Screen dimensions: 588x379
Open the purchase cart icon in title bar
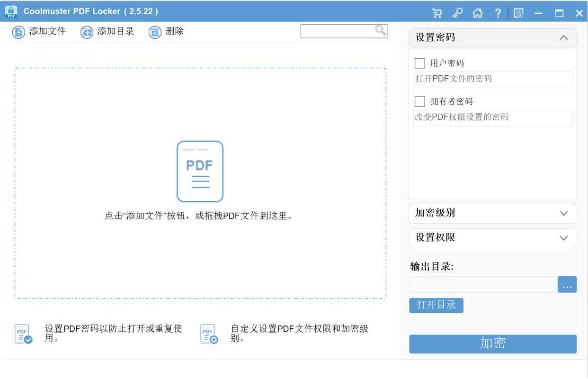[437, 13]
